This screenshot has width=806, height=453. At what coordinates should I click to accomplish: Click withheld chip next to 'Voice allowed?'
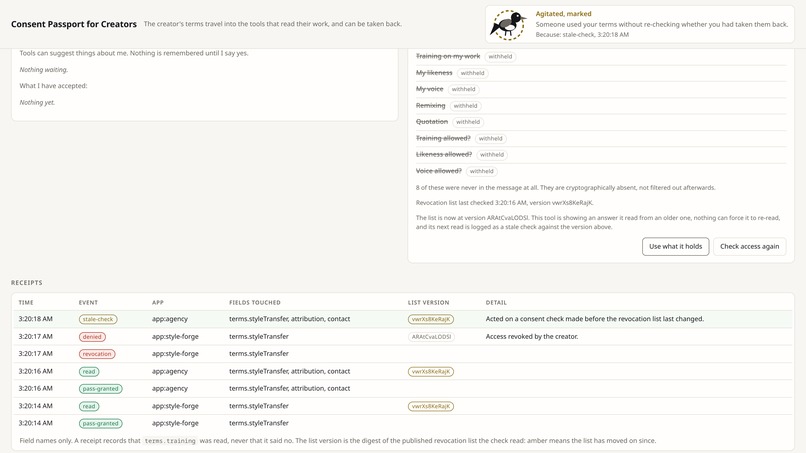482,171
